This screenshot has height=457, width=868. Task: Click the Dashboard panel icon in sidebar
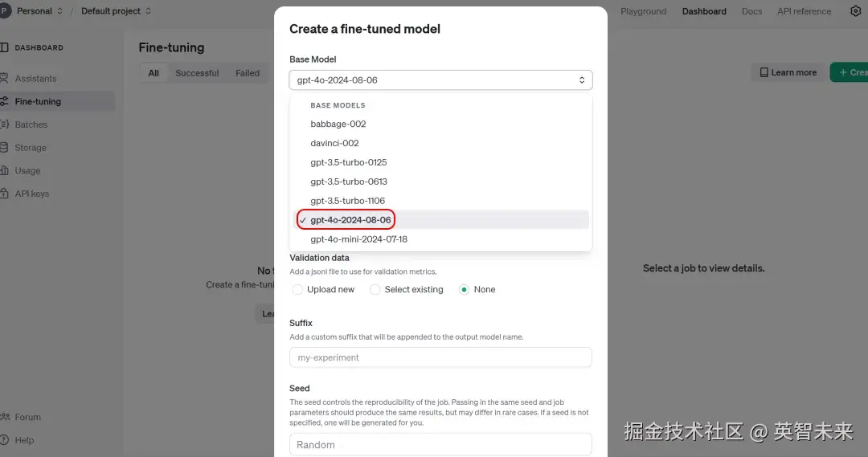4,47
